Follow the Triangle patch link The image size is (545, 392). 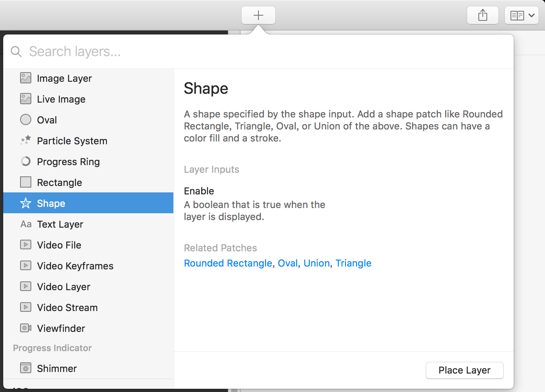coord(353,263)
